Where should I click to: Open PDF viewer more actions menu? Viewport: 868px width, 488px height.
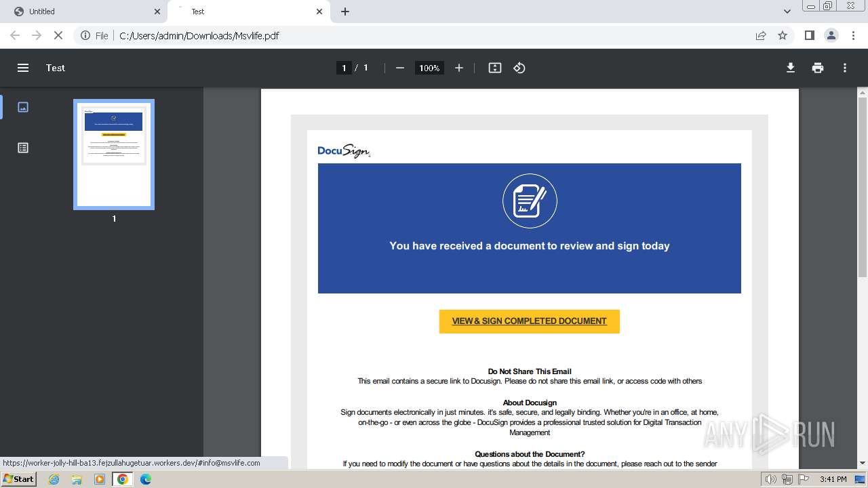[x=845, y=68]
